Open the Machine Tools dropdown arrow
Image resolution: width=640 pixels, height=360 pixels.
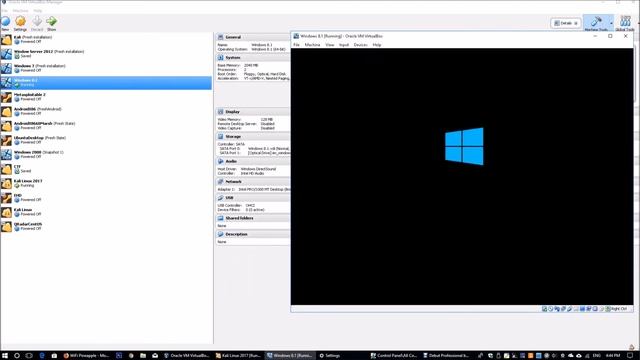611,23
